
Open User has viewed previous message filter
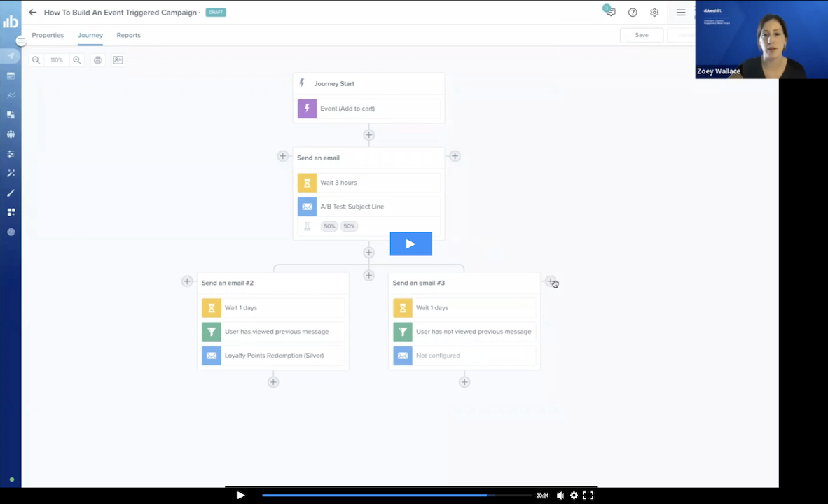tap(273, 331)
